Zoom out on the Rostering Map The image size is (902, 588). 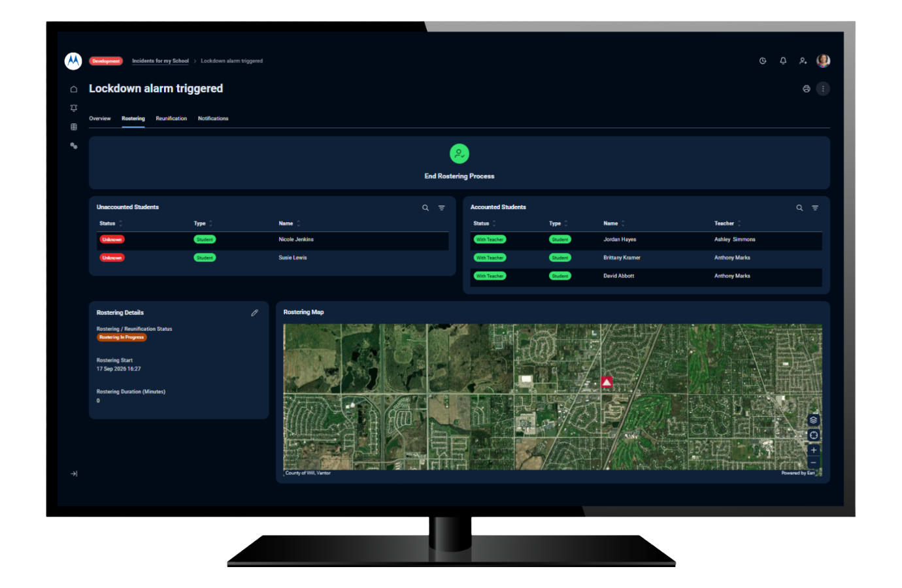point(814,463)
